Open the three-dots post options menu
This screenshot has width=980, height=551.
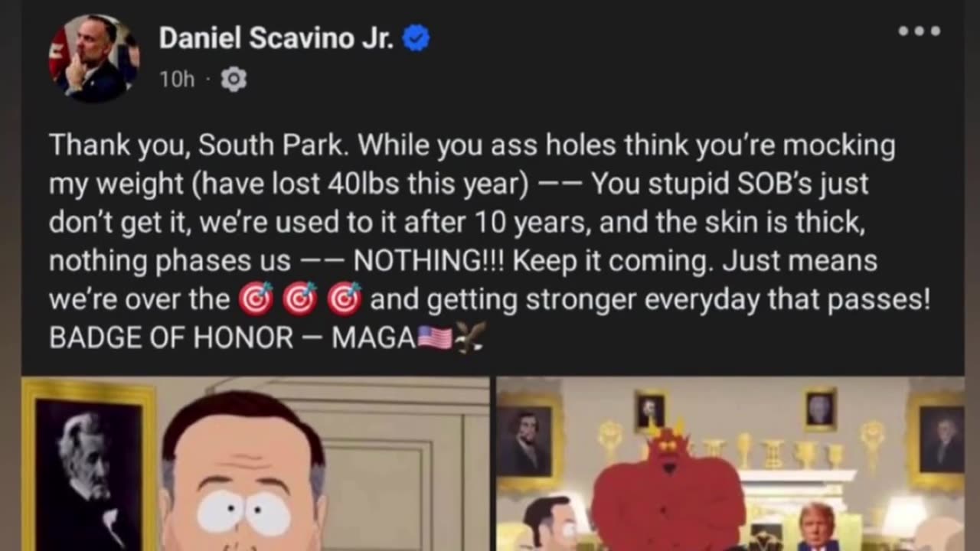(x=919, y=31)
